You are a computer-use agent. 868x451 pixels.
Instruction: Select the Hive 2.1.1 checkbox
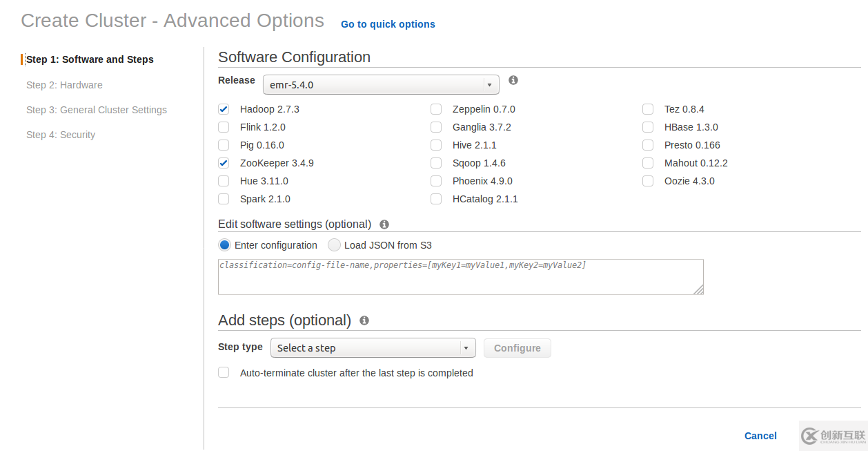coord(436,145)
